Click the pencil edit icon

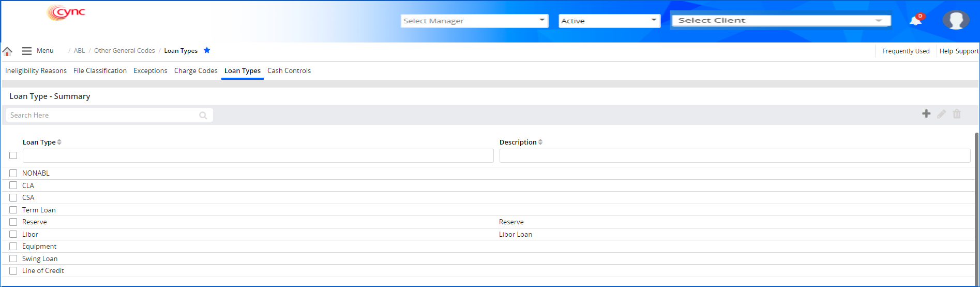click(x=942, y=114)
